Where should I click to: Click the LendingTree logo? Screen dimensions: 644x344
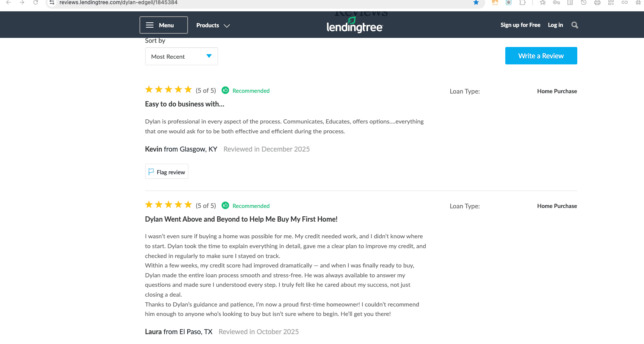pos(355,26)
